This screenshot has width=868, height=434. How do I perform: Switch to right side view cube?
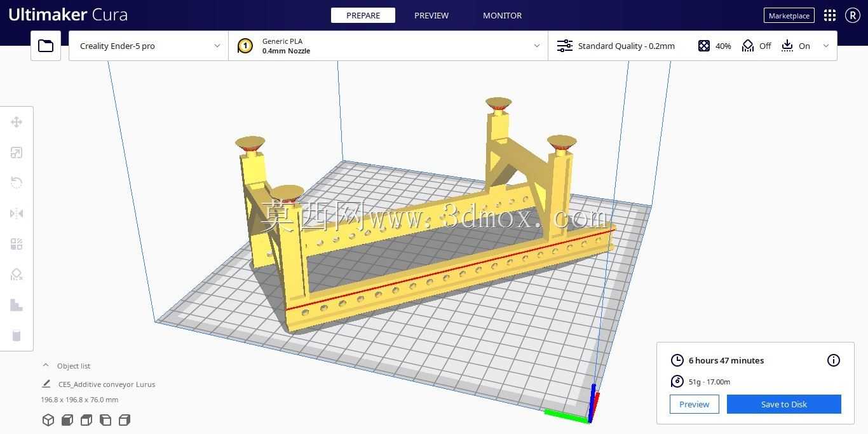pos(125,419)
